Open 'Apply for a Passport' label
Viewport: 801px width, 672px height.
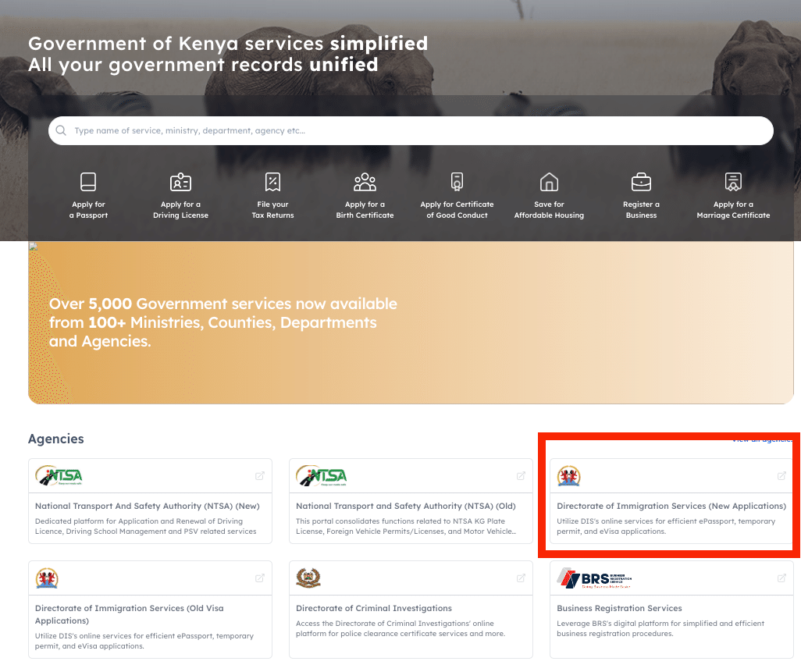click(88, 210)
